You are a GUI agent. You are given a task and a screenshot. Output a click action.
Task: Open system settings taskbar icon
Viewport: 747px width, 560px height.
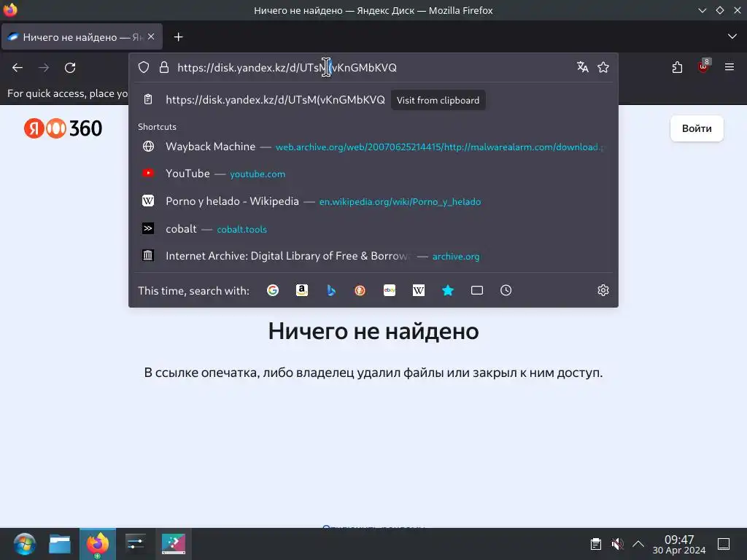click(136, 544)
